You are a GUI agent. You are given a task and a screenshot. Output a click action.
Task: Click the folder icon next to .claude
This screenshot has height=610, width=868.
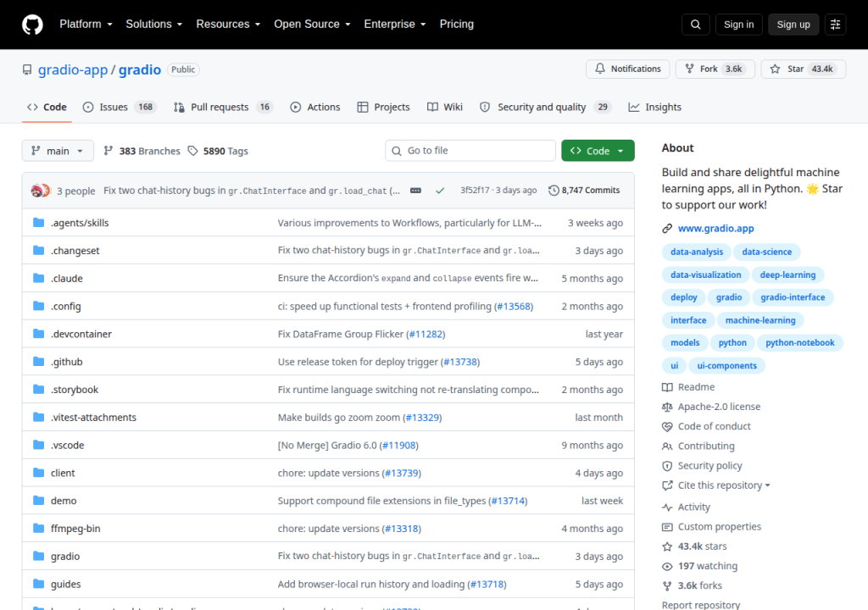38,278
